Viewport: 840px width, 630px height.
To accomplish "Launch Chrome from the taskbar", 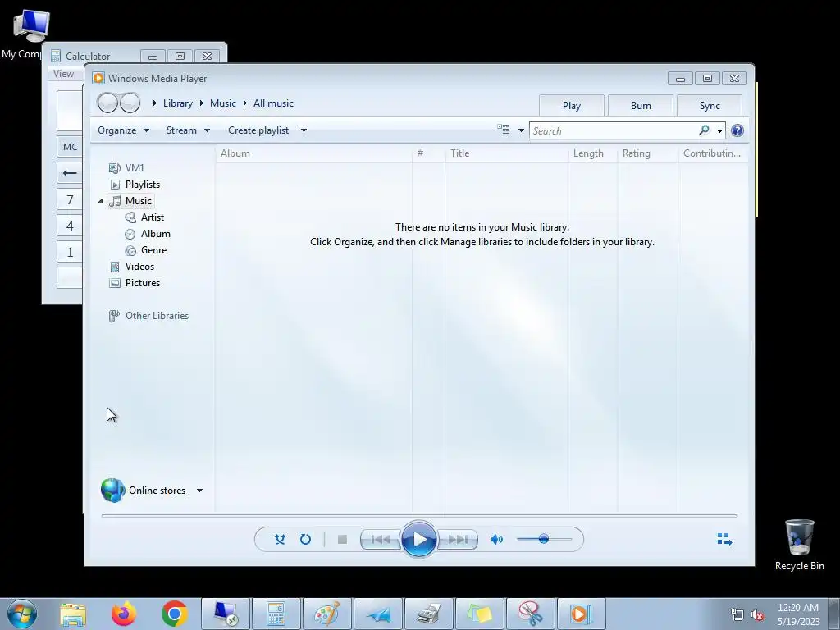I will pyautogui.click(x=174, y=614).
